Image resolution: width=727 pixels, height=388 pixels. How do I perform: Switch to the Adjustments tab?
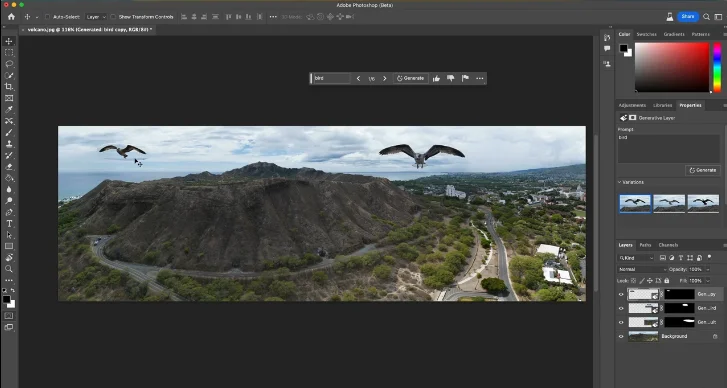632,106
